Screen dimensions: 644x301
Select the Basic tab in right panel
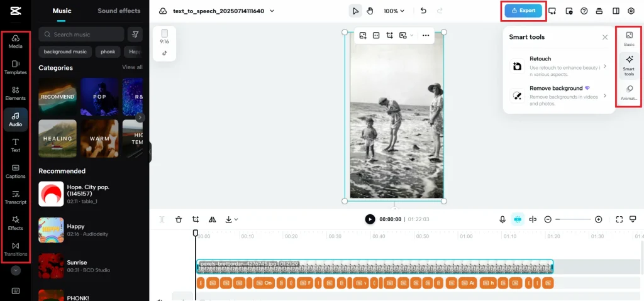coord(629,39)
